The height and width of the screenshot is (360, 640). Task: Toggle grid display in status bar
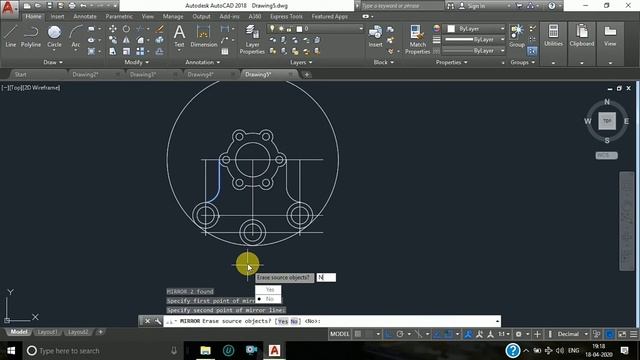tap(358, 334)
